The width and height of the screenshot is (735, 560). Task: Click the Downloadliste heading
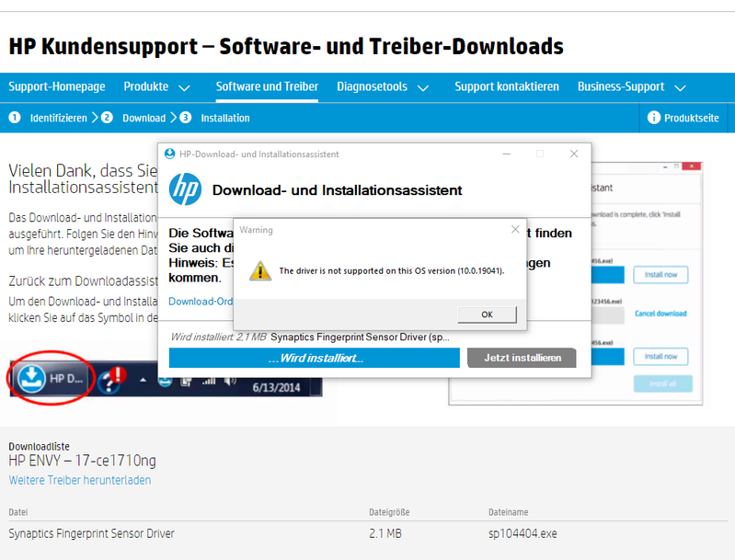pos(39,447)
